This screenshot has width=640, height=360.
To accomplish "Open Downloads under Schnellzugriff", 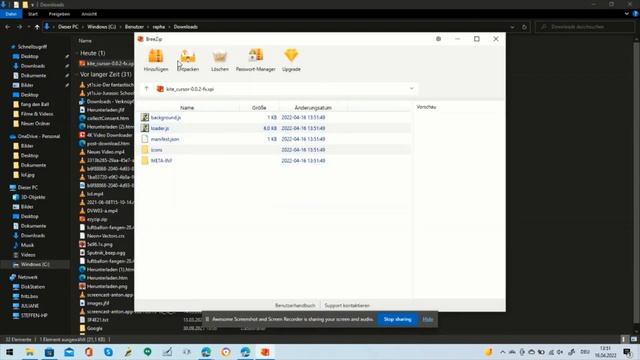I will 33,66.
